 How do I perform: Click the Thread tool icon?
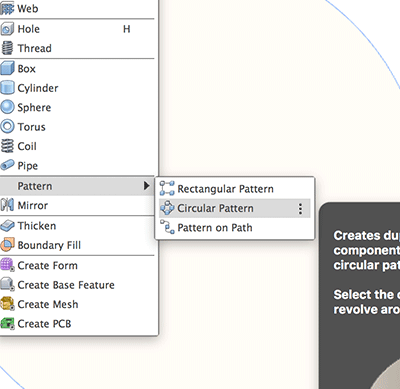pos(7,48)
